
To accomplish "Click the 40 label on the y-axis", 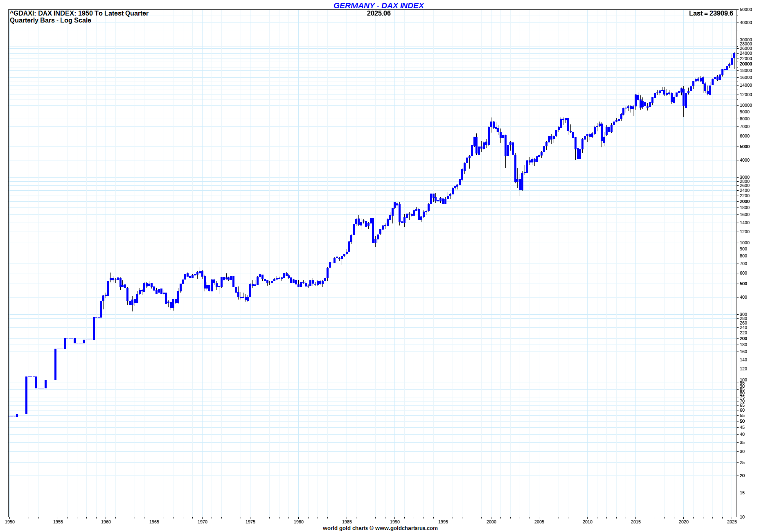I will [742, 435].
